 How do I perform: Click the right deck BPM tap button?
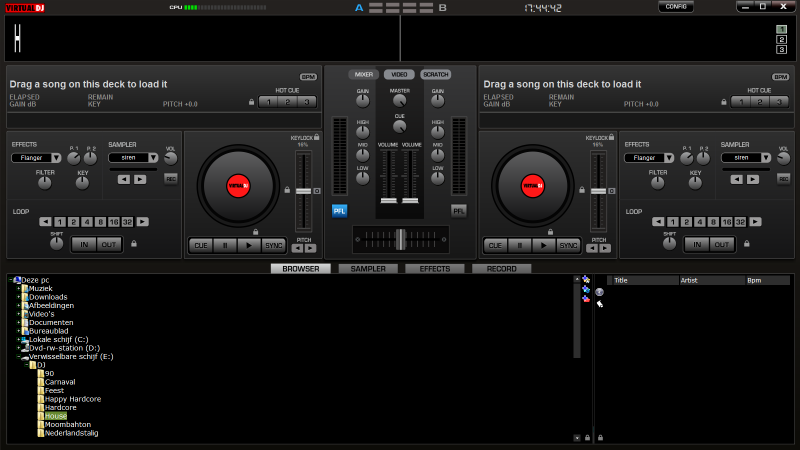(780, 77)
